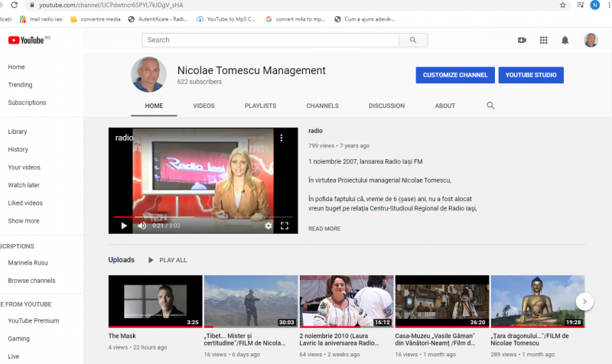Screen dimensions: 612x364
Task: Open the notifications bell
Action: click(x=565, y=41)
